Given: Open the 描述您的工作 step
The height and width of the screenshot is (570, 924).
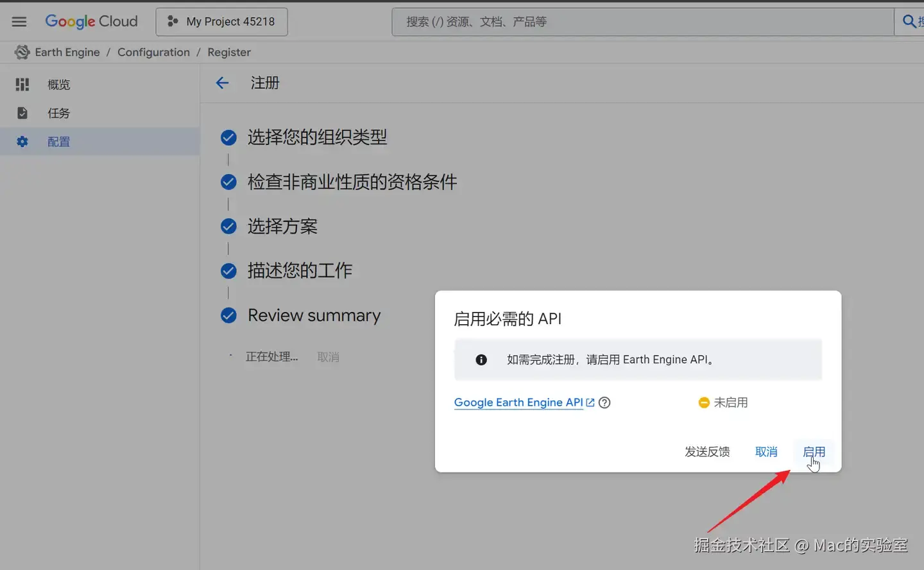Looking at the screenshot, I should pos(300,270).
